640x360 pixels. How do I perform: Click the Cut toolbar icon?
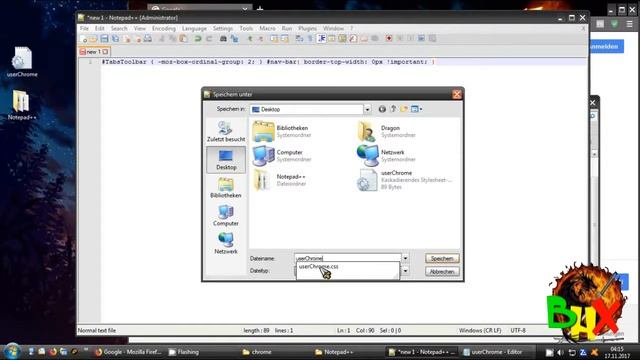pos(162,39)
